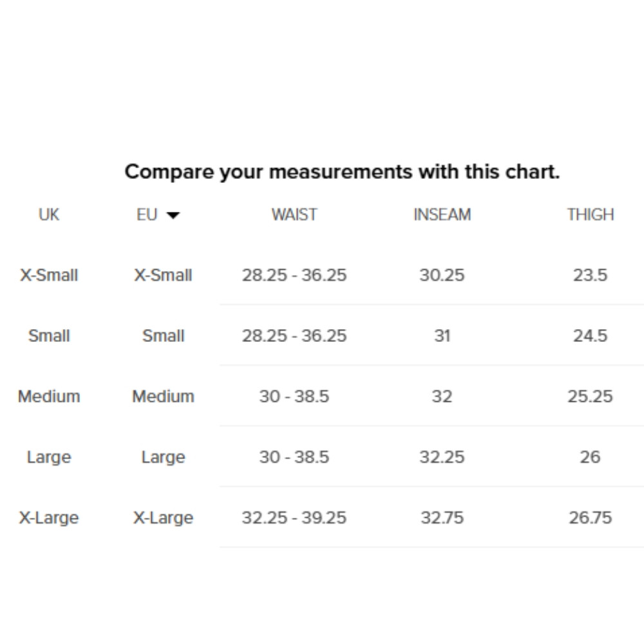Viewport: 644px width, 644px height.
Task: Click the inseam value 30.25
Action: click(442, 275)
